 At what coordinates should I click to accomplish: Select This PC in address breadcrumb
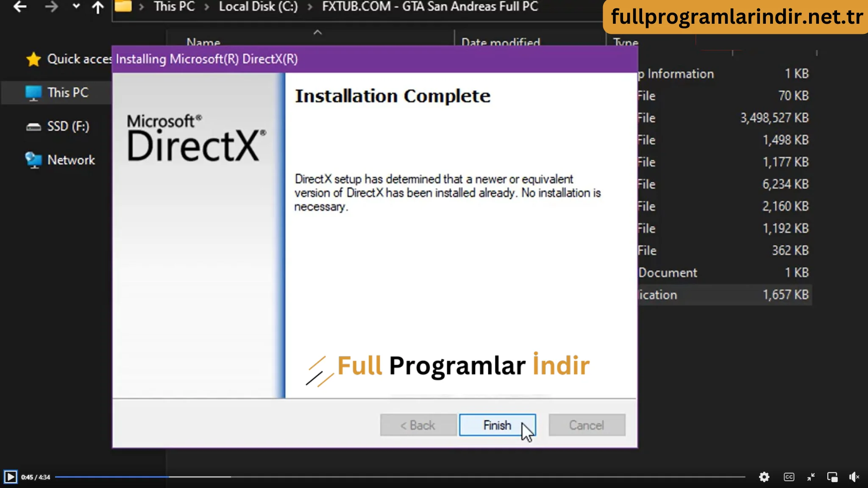click(174, 6)
